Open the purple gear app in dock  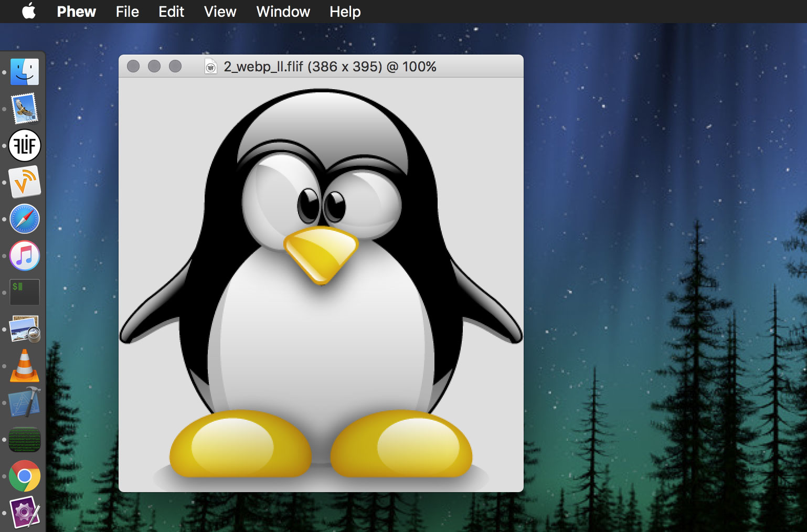point(25,512)
